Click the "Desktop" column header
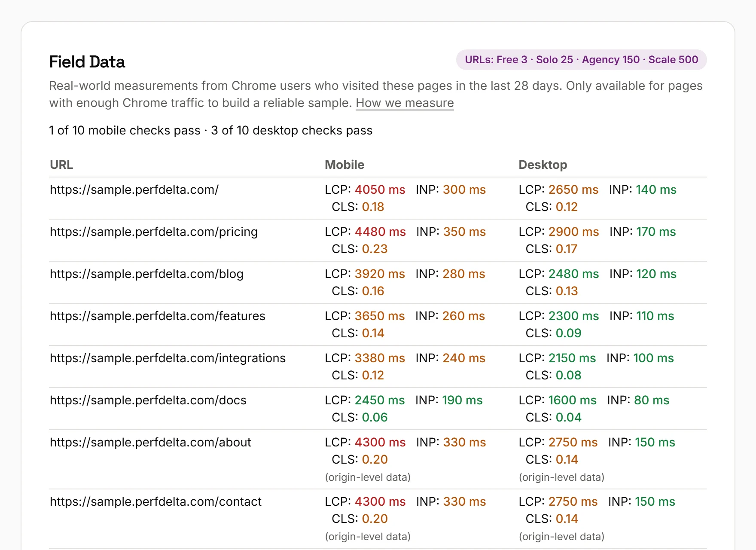 click(543, 165)
